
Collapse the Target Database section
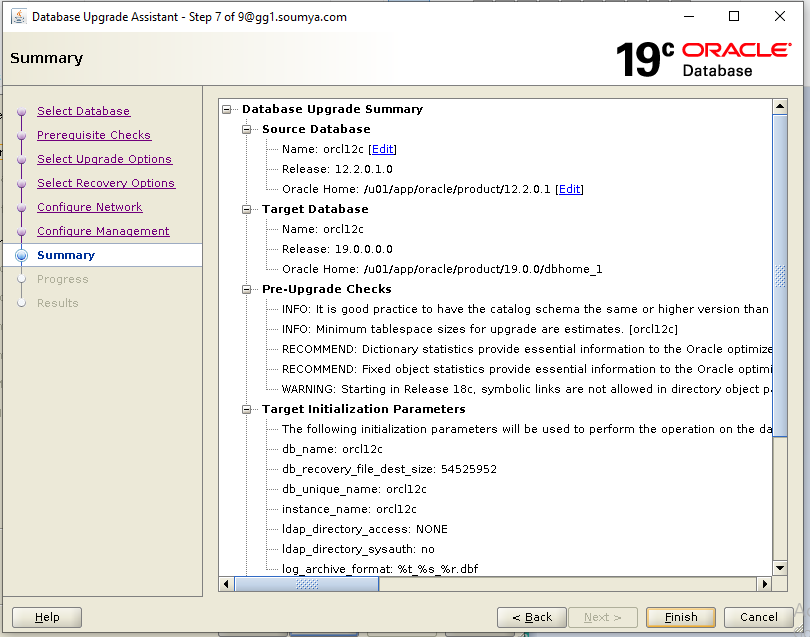coord(246,209)
